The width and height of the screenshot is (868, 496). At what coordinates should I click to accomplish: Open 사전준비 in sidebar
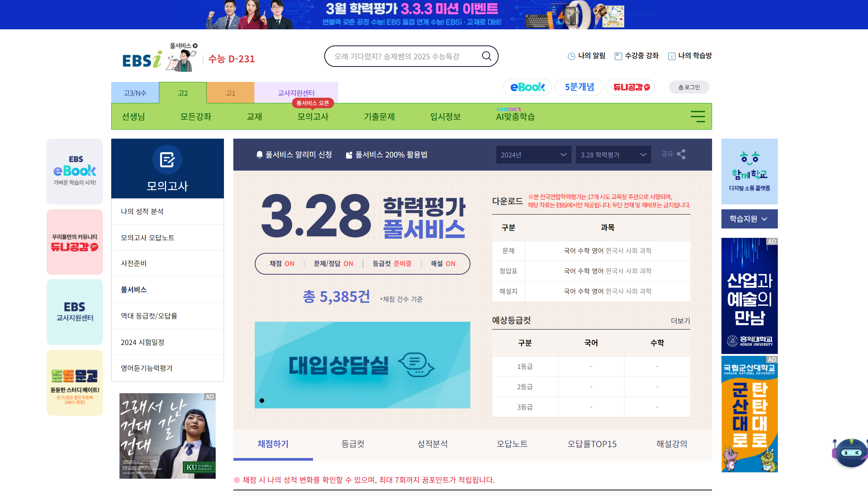(168, 263)
